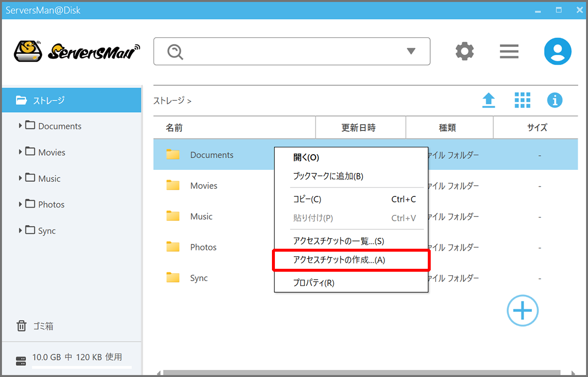Screen dimensions: 588x377
Task: Maximize the ServersMan@Disk window
Action: click(559, 10)
